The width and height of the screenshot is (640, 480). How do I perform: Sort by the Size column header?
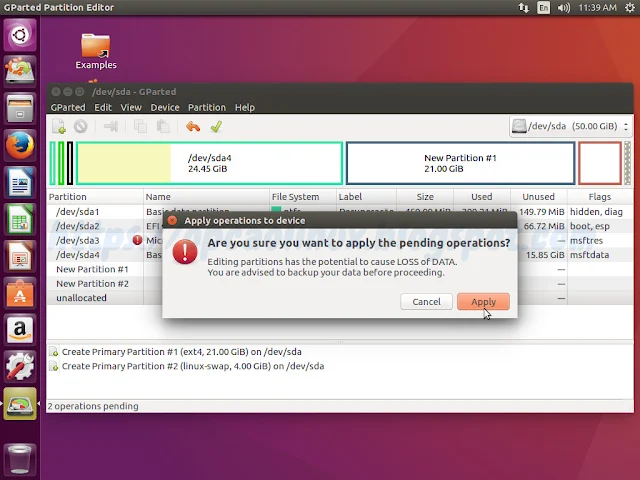tap(425, 197)
